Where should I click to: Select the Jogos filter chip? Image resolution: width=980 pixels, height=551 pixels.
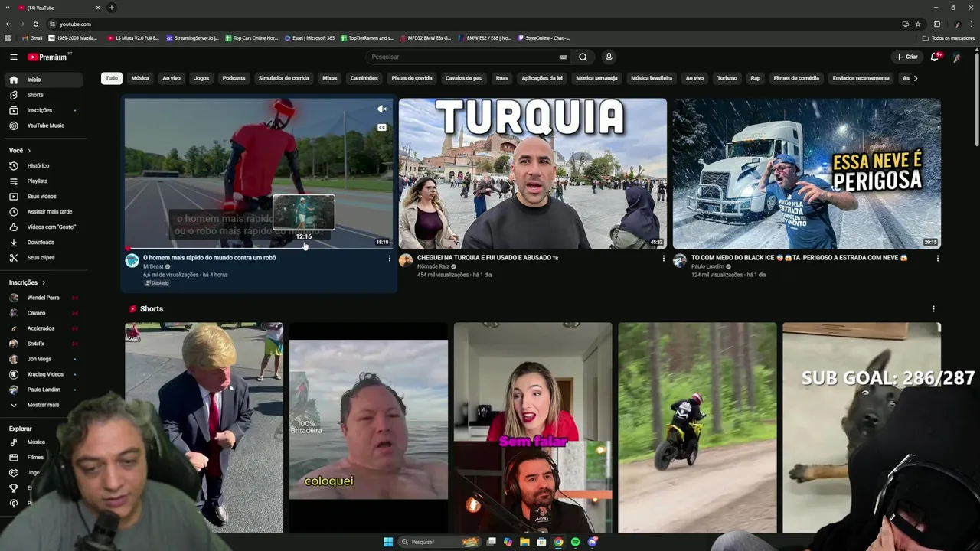[x=201, y=78]
